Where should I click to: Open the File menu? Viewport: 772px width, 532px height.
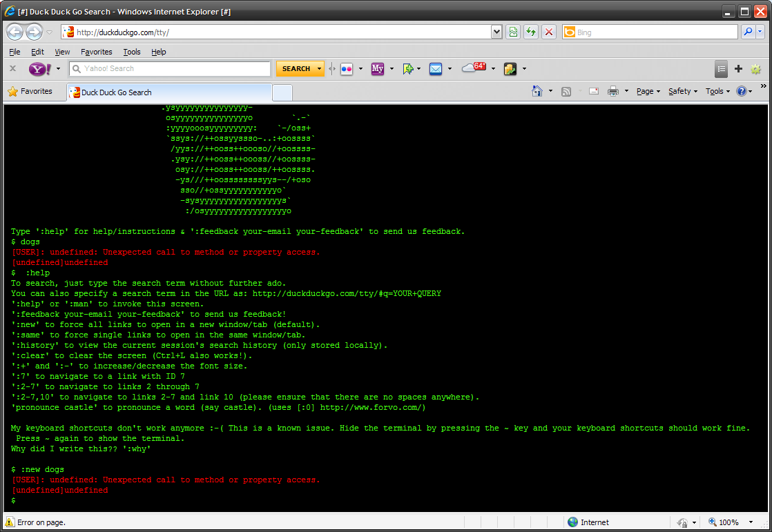pos(15,52)
